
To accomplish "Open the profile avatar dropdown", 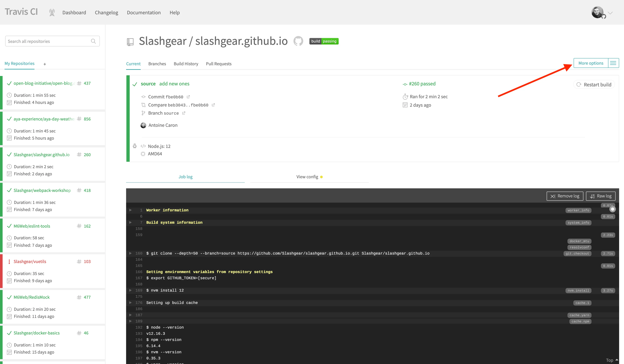I will click(598, 12).
